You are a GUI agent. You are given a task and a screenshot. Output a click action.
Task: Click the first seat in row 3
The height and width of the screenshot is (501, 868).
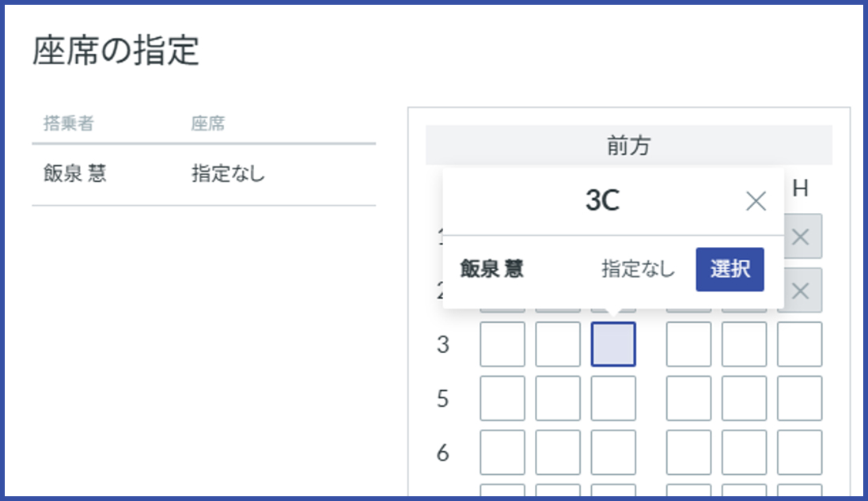tap(502, 343)
